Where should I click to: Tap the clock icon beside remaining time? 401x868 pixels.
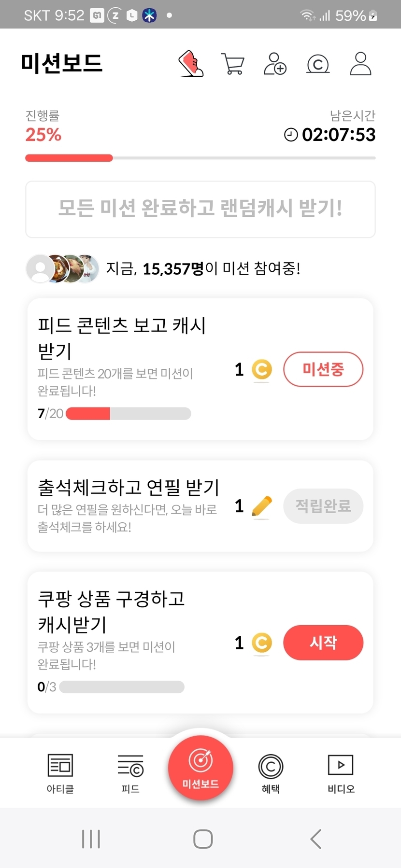291,135
